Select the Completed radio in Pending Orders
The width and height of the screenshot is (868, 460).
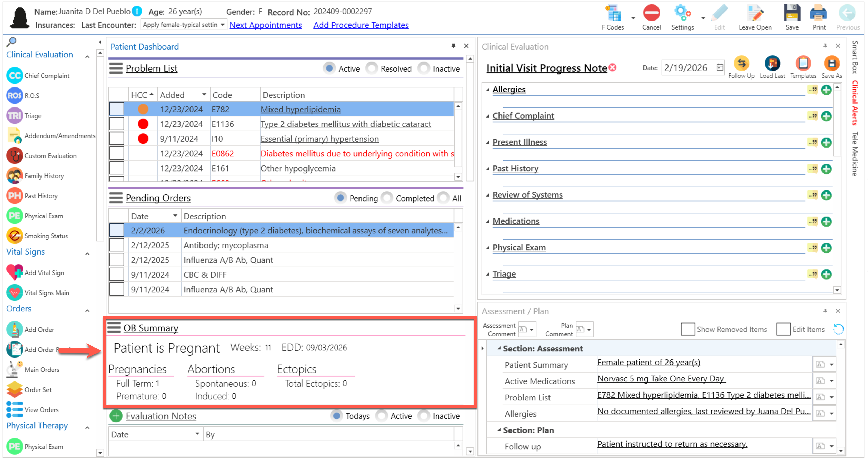387,198
